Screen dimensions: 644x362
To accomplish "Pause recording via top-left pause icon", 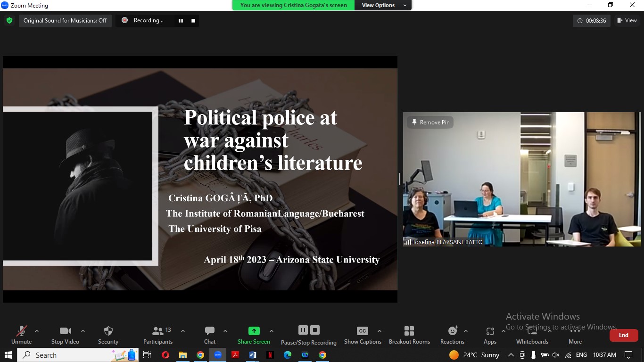I will 181,20.
